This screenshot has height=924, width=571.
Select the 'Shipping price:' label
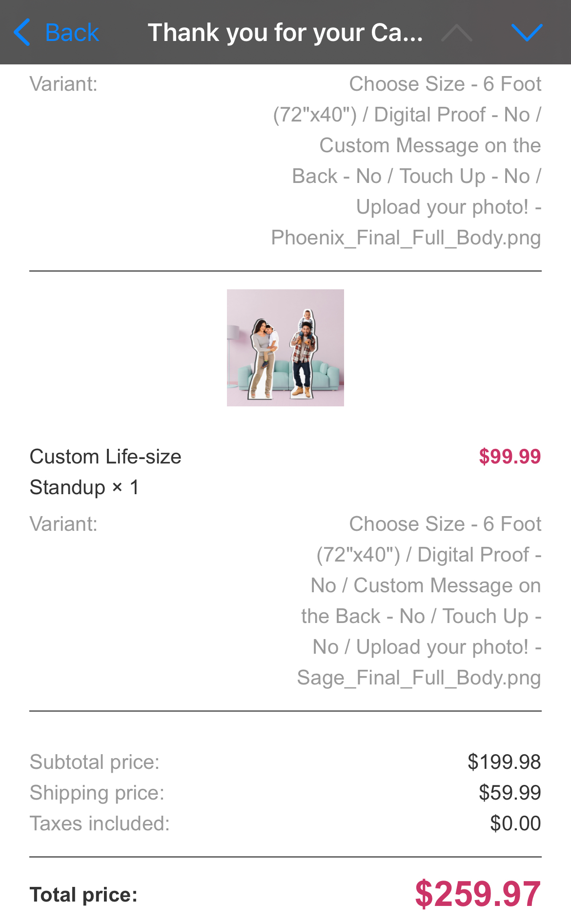point(97,793)
